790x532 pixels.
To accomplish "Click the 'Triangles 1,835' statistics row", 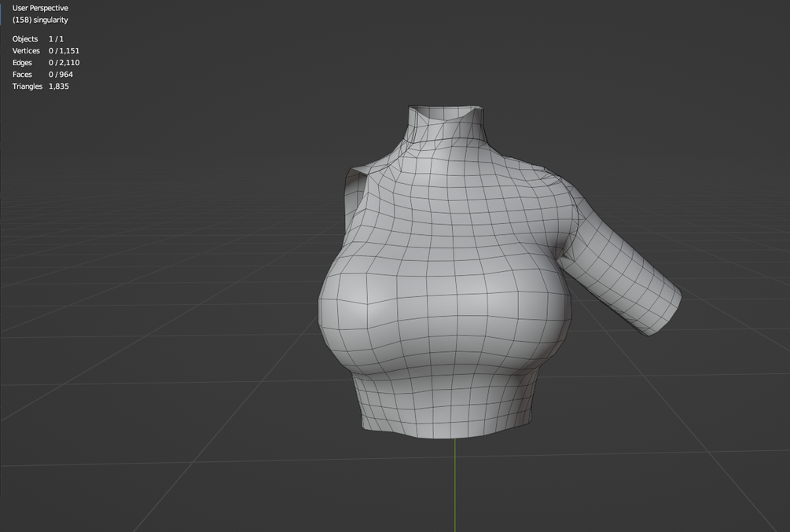I will coord(41,86).
